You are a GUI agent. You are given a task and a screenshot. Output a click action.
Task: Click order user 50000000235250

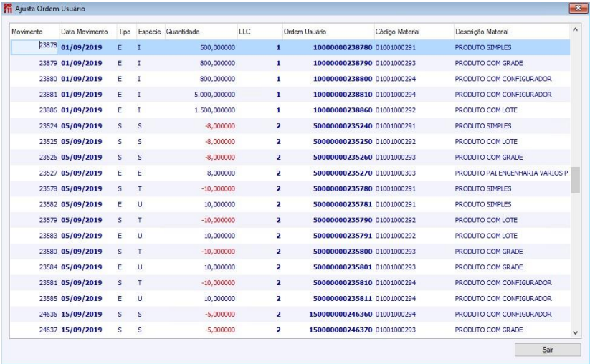[x=343, y=142]
